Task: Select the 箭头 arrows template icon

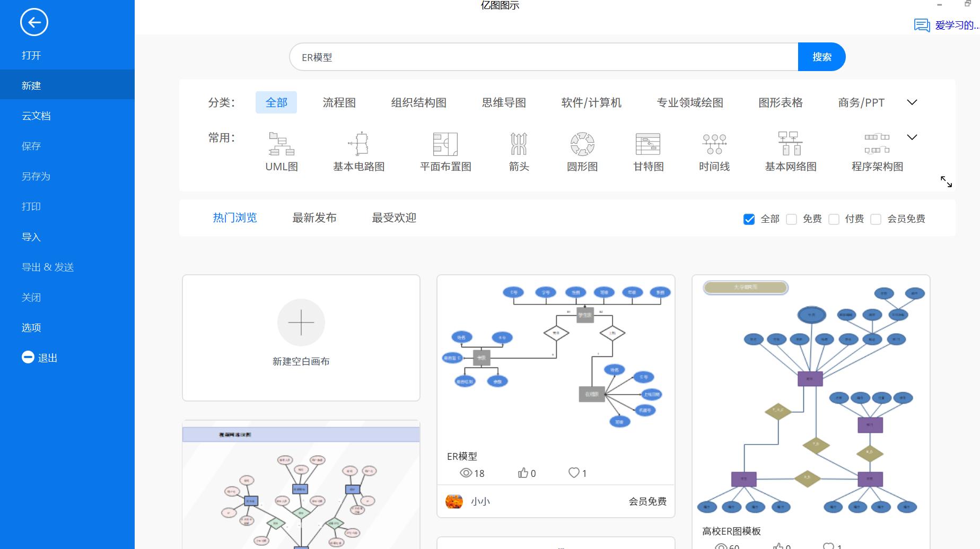Action: 518,151
